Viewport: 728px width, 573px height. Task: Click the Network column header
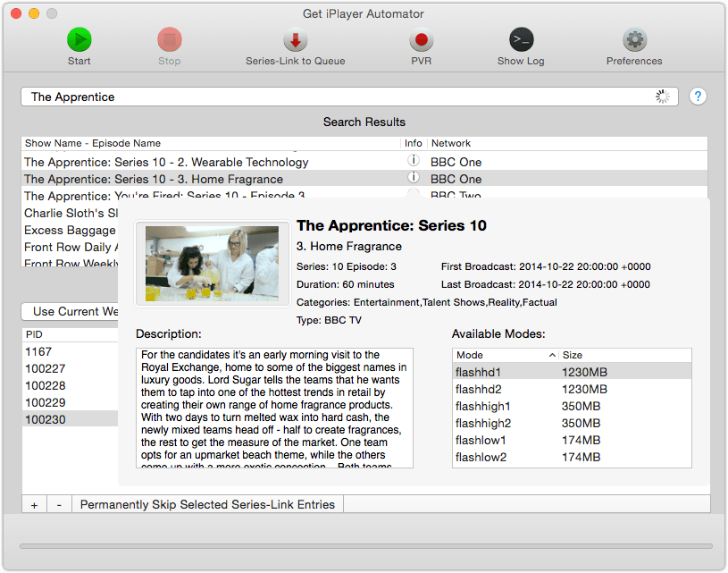(x=567, y=143)
